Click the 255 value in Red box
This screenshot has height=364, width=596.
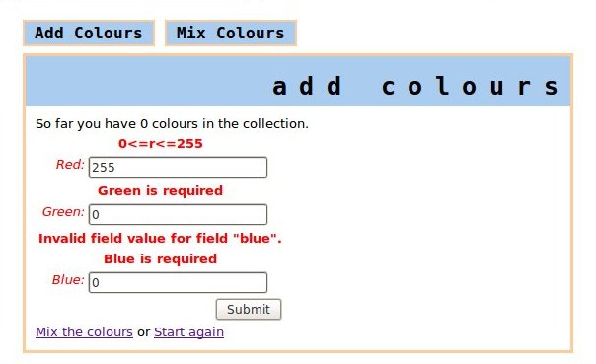tap(104, 168)
